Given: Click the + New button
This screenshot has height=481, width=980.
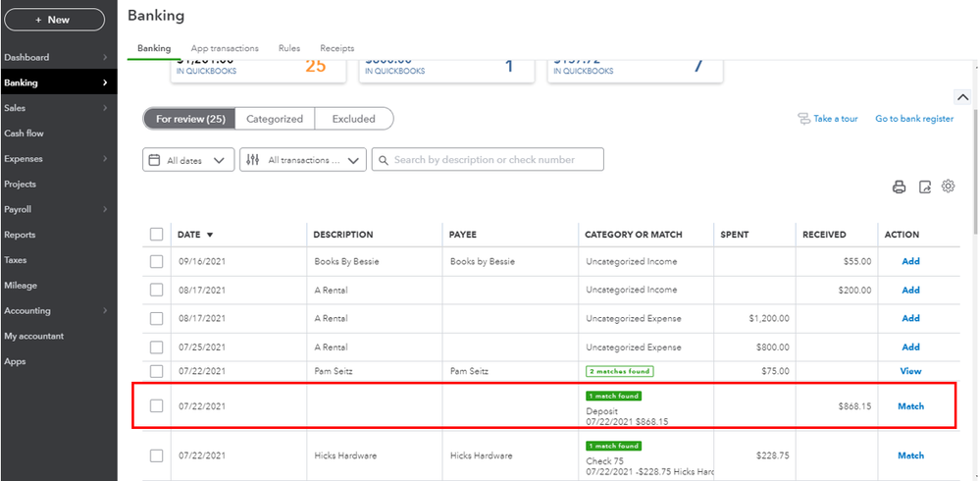Looking at the screenshot, I should pos(54,20).
